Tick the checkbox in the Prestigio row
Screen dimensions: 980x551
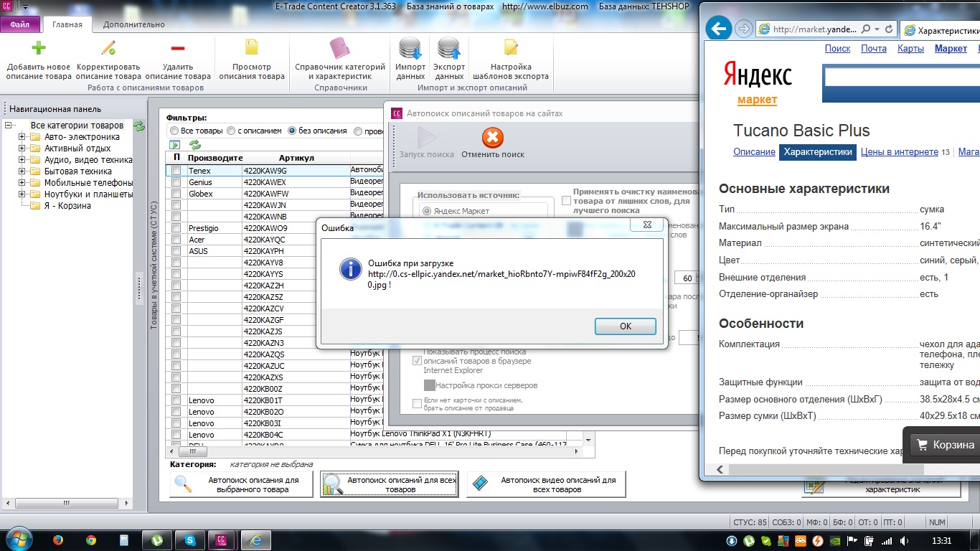coord(176,228)
